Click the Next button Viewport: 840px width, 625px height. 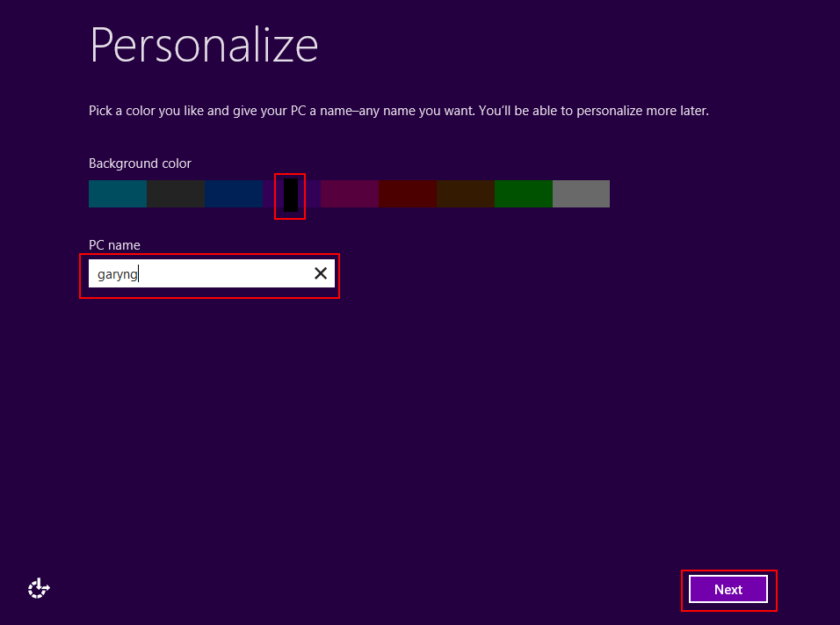coord(728,589)
